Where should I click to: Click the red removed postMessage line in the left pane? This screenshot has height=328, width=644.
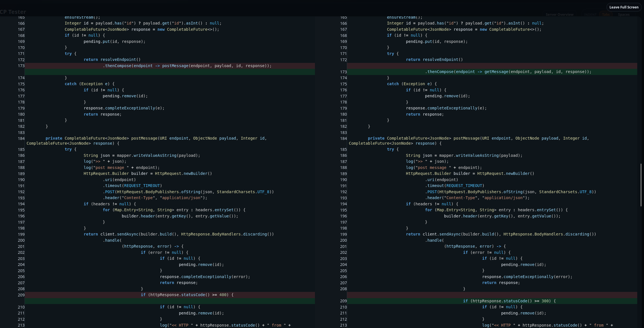point(187,66)
